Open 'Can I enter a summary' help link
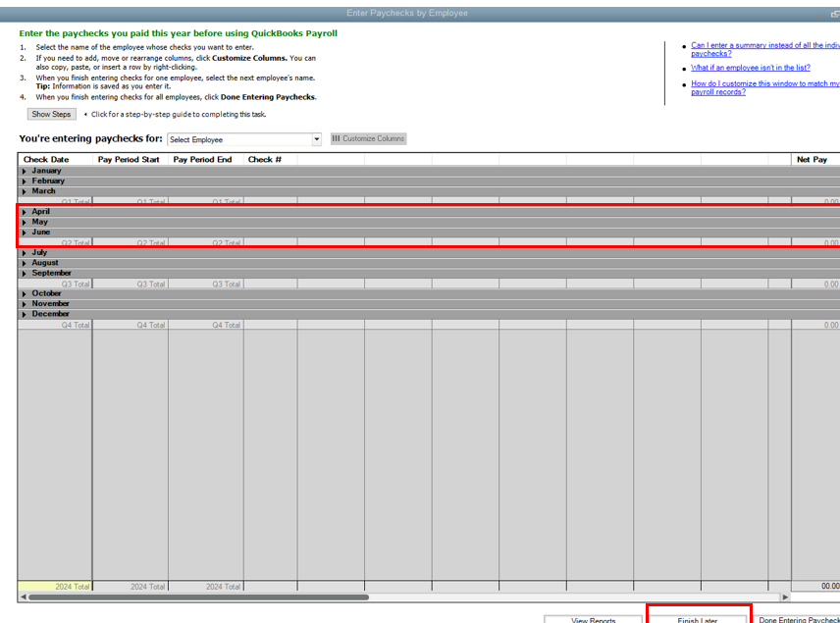This screenshot has width=840, height=623. coord(765,49)
